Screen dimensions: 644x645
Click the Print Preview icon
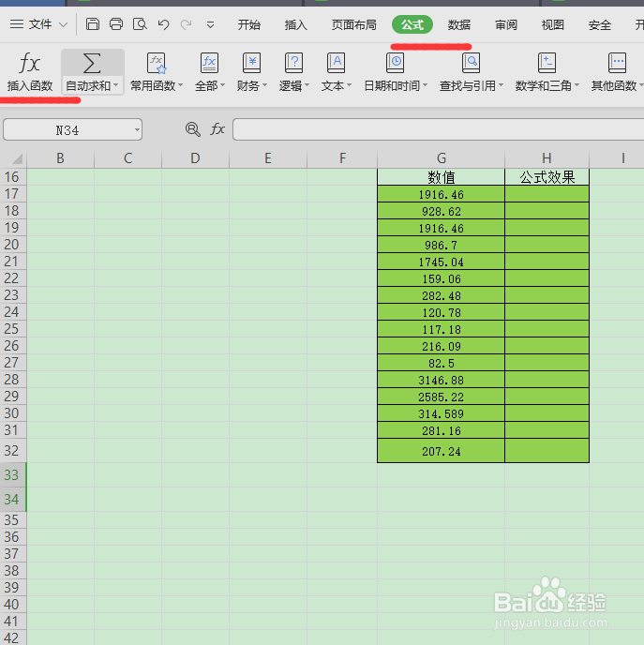tap(140, 24)
